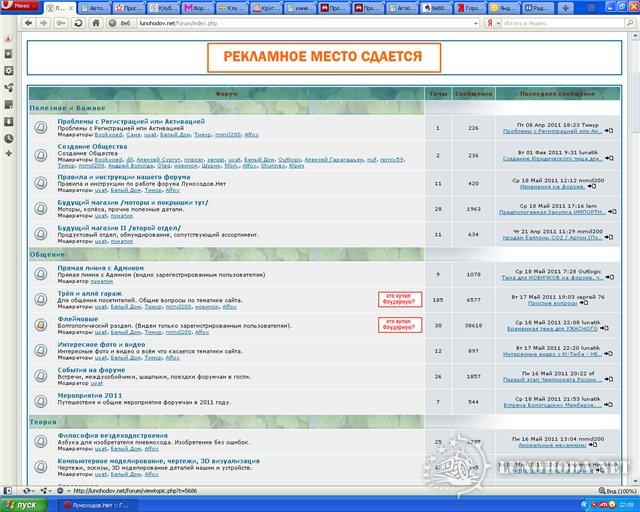Toggle the panel sidebar from status bar
This screenshot has width=640, height=512.
[7, 490]
